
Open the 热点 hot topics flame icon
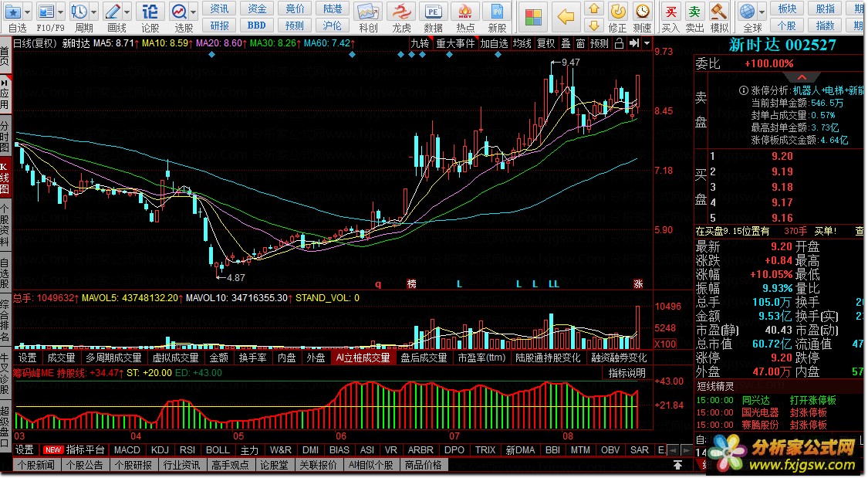point(465,11)
